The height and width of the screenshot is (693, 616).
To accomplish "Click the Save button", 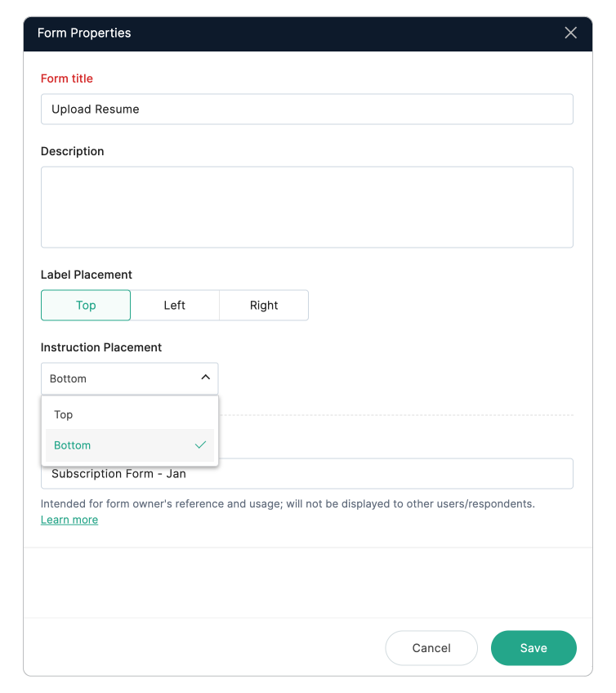I will (x=533, y=648).
